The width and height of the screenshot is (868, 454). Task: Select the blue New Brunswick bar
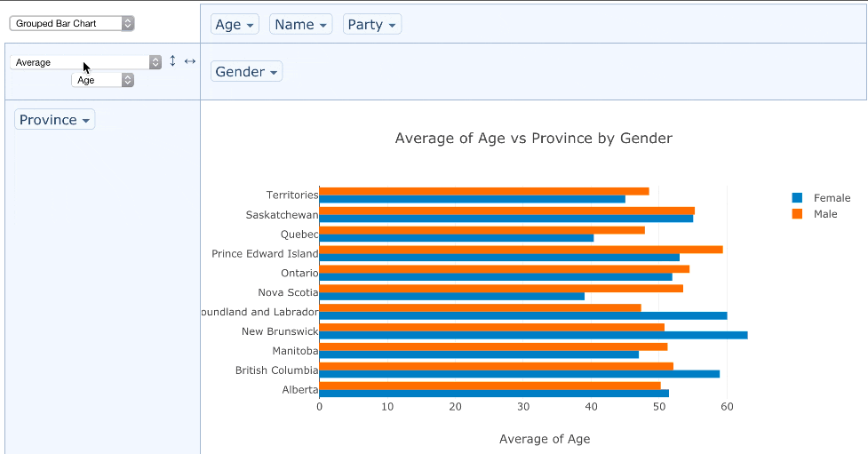[x=533, y=335]
